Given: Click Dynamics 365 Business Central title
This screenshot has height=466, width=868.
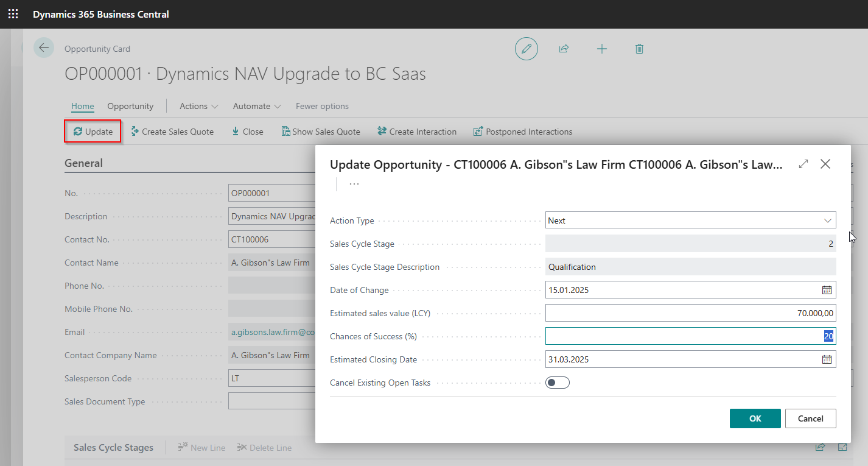Looking at the screenshot, I should coord(101,14).
